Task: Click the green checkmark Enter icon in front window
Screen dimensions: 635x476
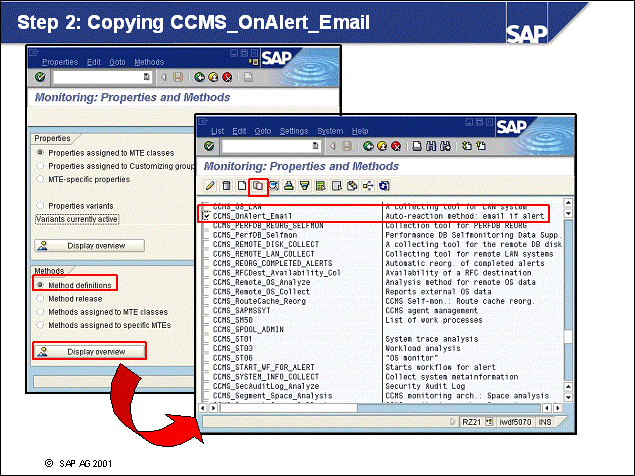Action: coord(208,146)
